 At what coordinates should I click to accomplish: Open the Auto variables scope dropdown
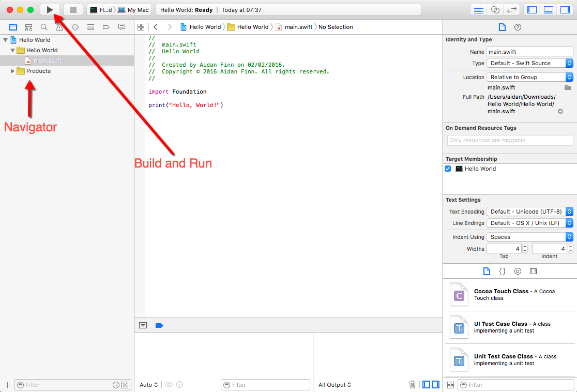[x=149, y=385]
